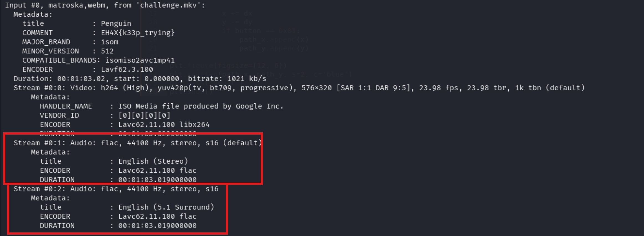Click the '(default)' flag on Stream #0:1
Image resolution: width=644 pixels, height=236 pixels.
coord(242,143)
